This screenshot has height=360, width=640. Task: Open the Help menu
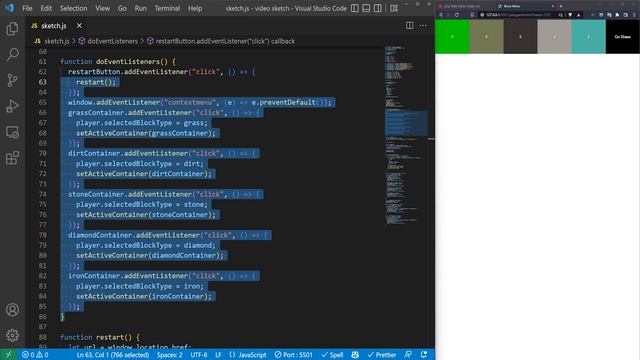point(195,8)
